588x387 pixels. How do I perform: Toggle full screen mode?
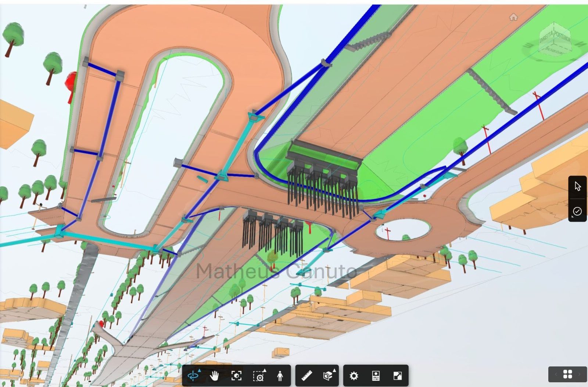(398, 376)
